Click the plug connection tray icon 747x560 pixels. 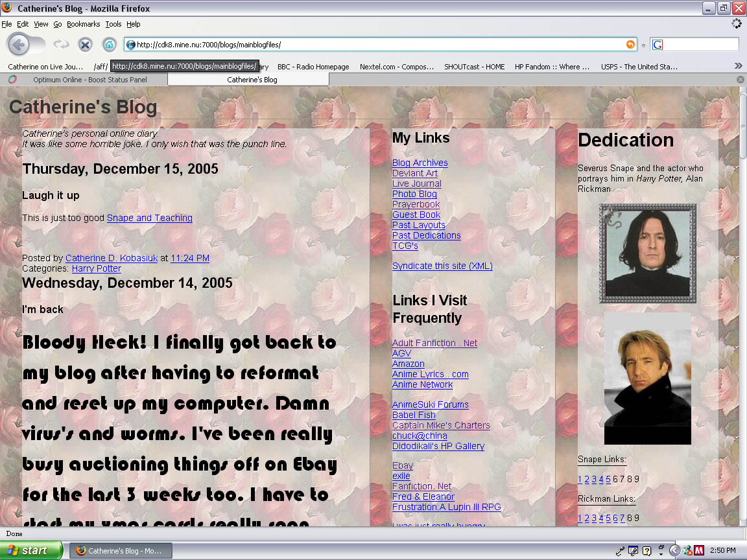(619, 551)
